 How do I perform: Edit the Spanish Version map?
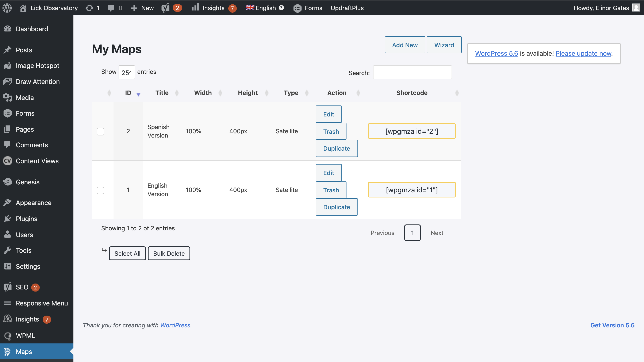click(329, 114)
